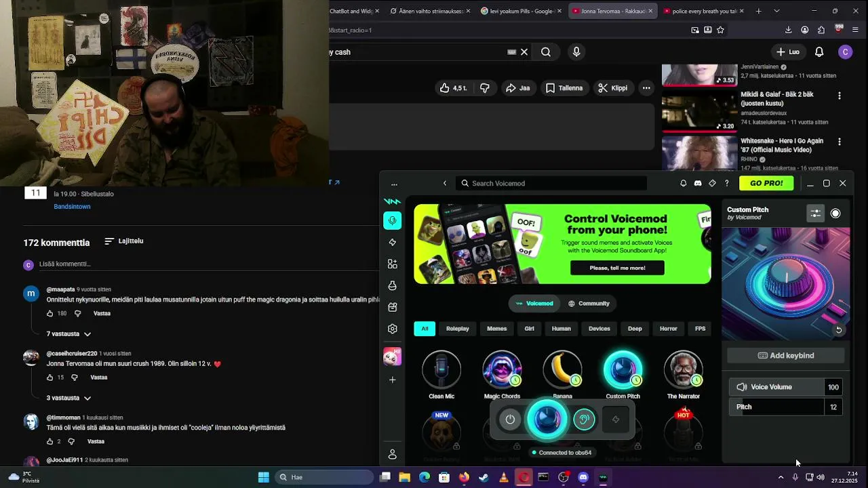Image resolution: width=868 pixels, height=488 pixels.
Task: Click Please, tell me more! button
Action: (617, 268)
